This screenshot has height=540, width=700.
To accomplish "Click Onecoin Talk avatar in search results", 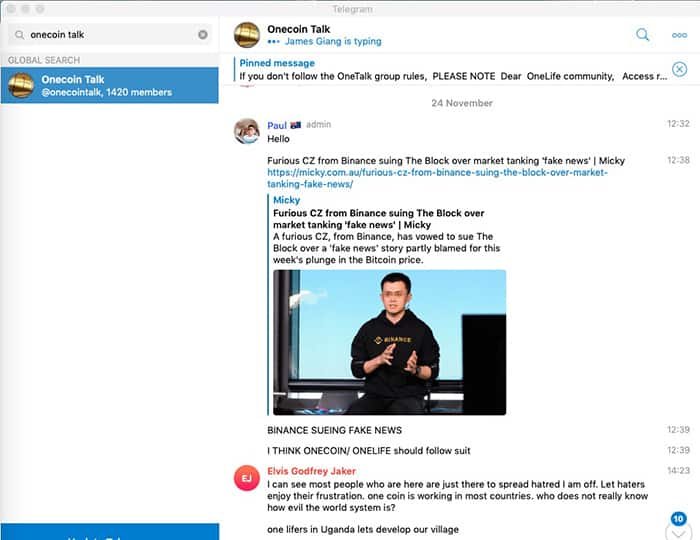I will pyautogui.click(x=21, y=85).
